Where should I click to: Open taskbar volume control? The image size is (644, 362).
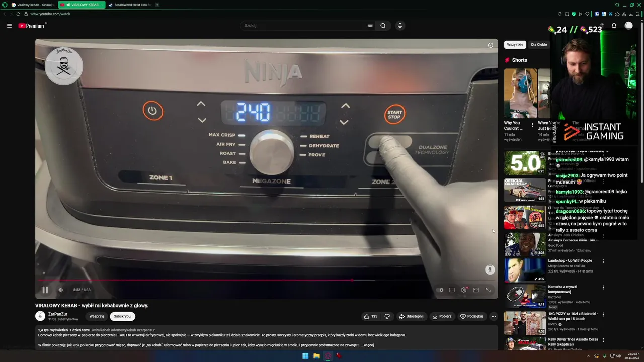pyautogui.click(x=618, y=356)
